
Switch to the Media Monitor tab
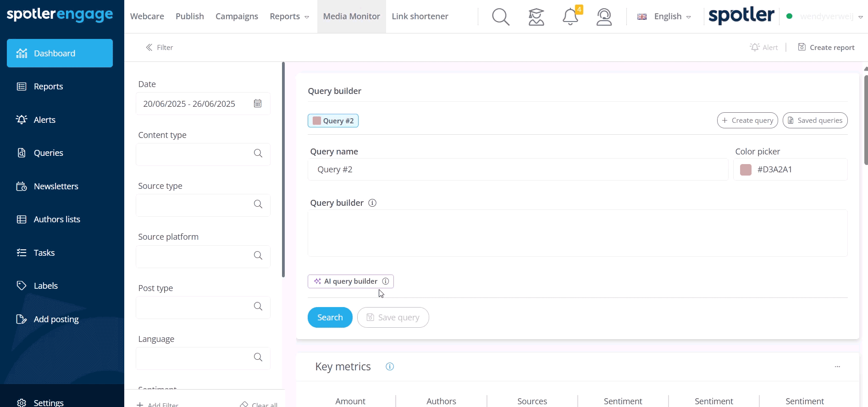[352, 16]
